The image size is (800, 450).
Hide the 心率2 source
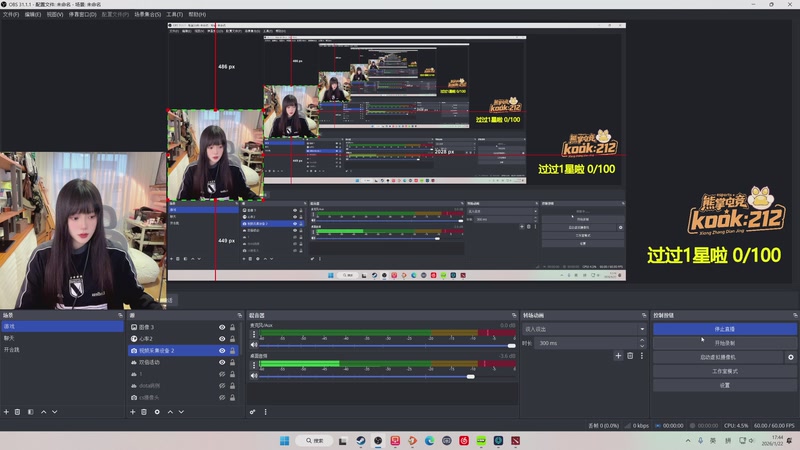point(222,339)
